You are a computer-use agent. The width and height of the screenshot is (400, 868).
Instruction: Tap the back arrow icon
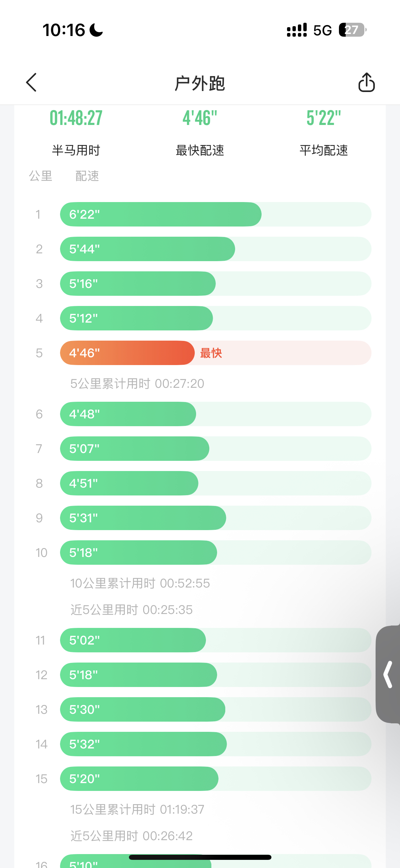[31, 83]
